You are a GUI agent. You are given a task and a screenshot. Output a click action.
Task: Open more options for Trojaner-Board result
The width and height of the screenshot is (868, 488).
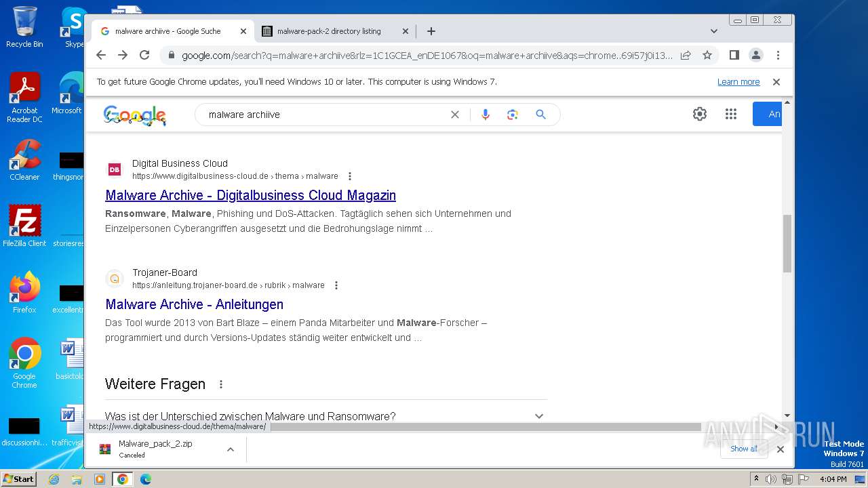336,285
